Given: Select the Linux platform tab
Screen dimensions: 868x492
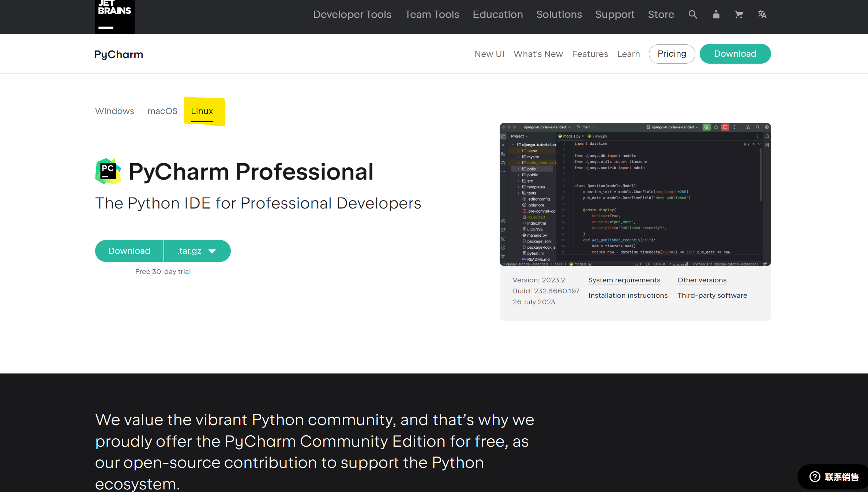Looking at the screenshot, I should click(x=202, y=111).
